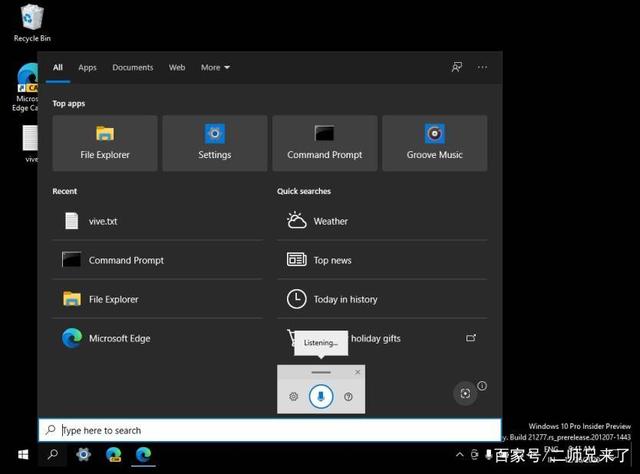Switch to the Web tab

(177, 67)
